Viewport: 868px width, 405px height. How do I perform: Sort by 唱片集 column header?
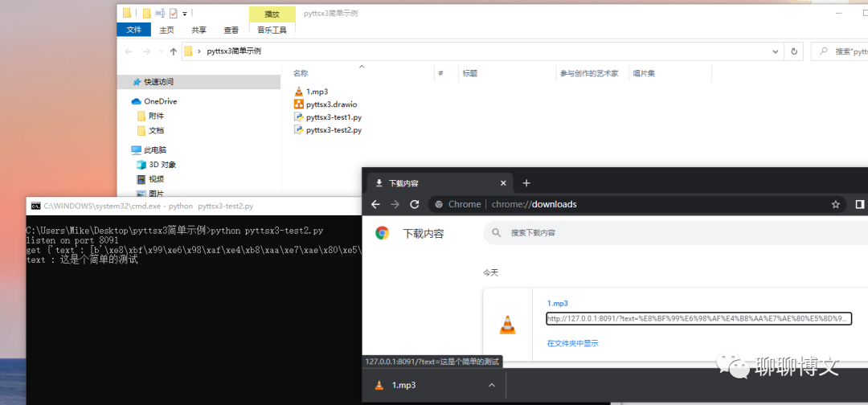645,73
